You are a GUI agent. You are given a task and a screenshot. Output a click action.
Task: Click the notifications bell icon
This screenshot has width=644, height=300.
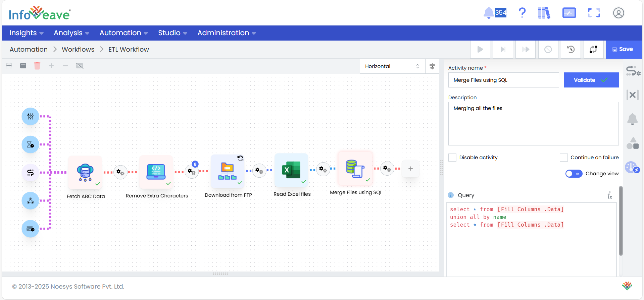(489, 13)
